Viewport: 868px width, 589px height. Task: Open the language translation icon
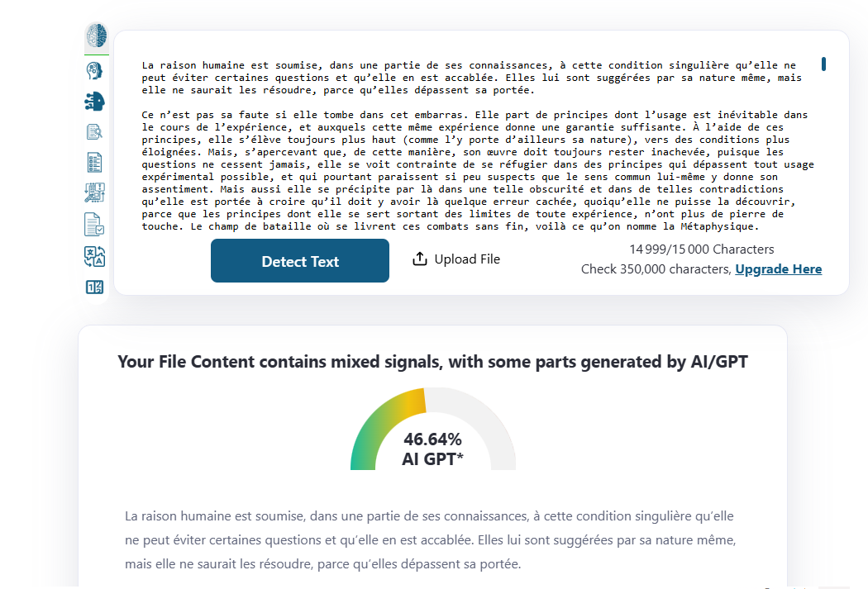[95, 256]
